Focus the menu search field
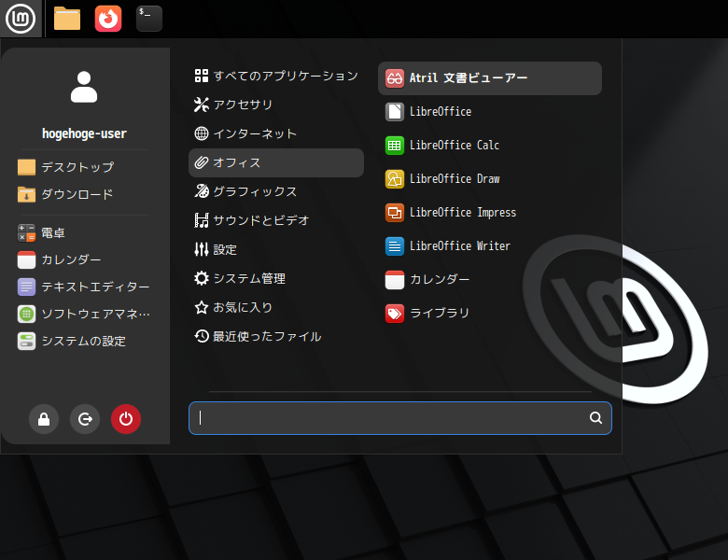This screenshot has width=728, height=560. click(x=400, y=418)
